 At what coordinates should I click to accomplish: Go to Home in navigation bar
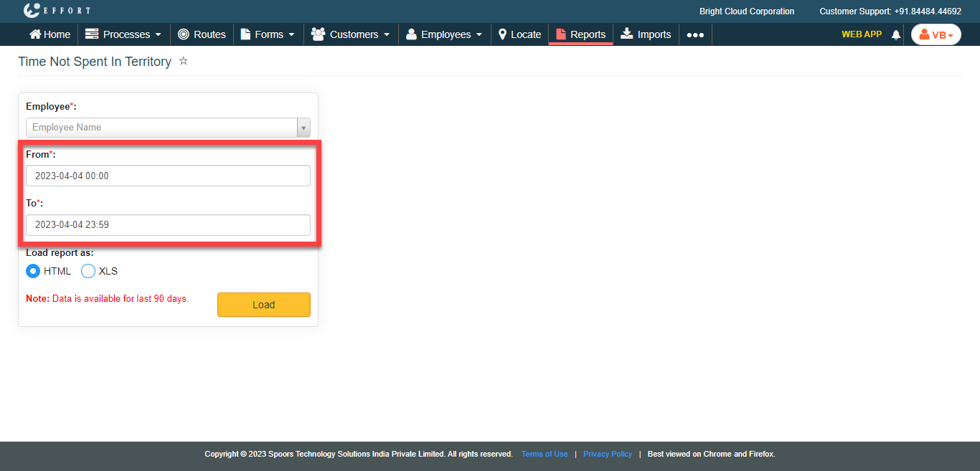pyautogui.click(x=50, y=34)
